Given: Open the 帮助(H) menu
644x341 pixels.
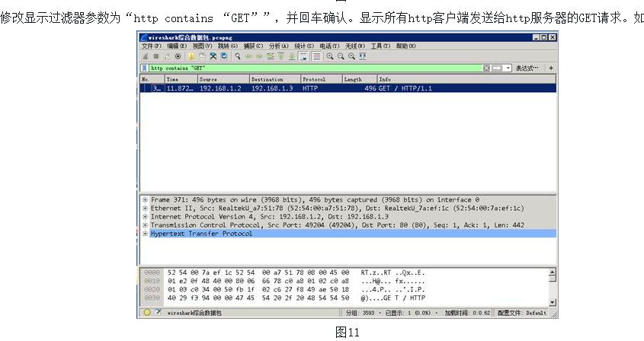Looking at the screenshot, I should click(x=405, y=46).
